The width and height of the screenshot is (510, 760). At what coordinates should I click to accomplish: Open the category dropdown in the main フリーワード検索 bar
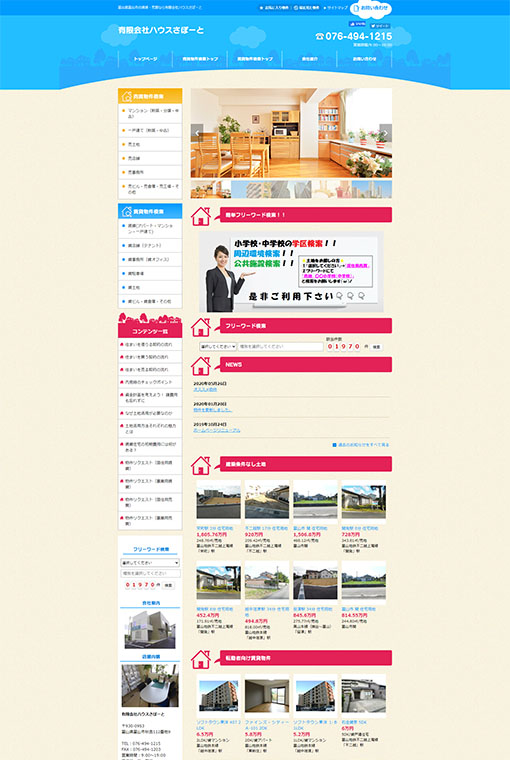pos(218,347)
